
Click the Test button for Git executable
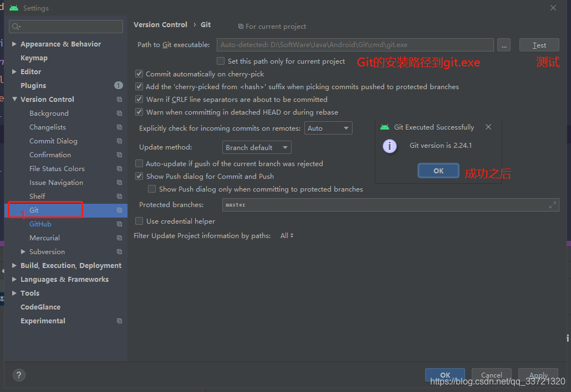pyautogui.click(x=539, y=45)
